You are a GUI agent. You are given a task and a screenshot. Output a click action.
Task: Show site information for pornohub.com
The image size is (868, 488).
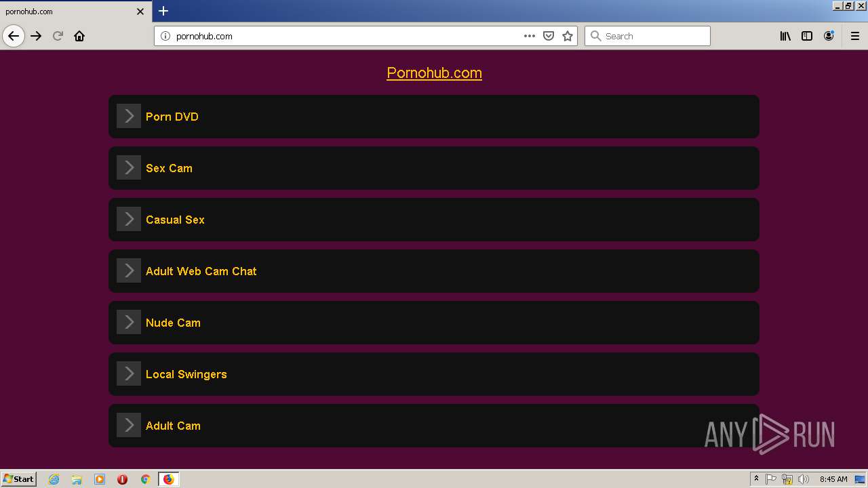pos(165,36)
